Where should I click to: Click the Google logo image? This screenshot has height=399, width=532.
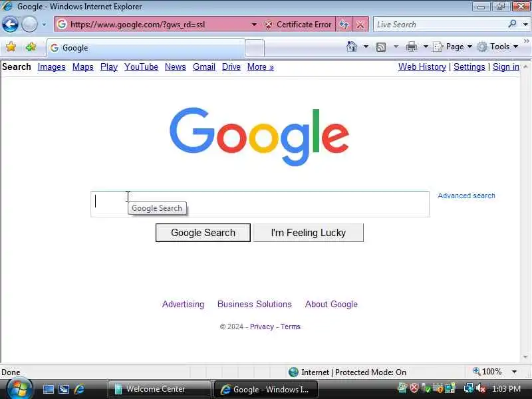coord(259,137)
